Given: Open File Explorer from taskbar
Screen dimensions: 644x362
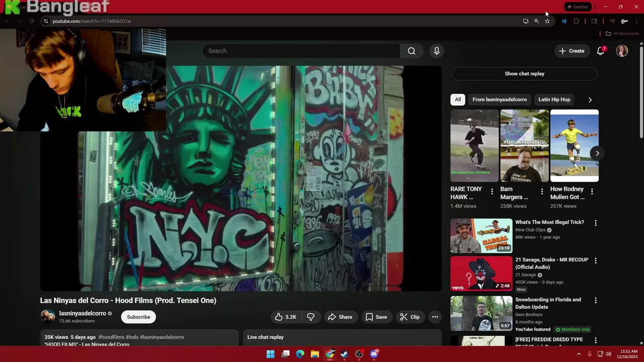Looking at the screenshot, I should coord(315,354).
